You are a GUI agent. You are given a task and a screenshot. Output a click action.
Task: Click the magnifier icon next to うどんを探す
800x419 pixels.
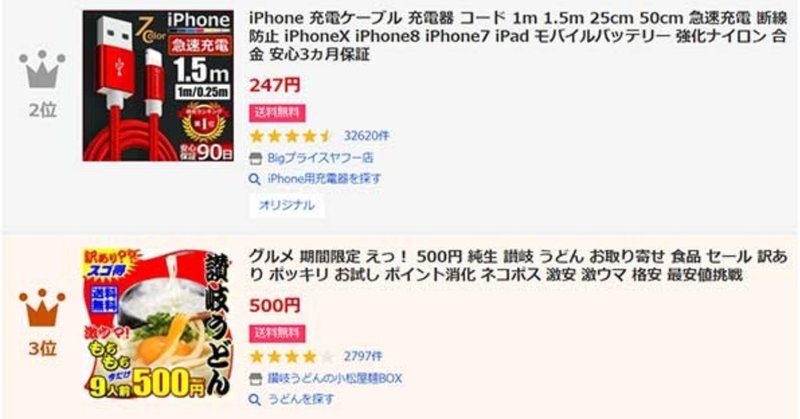coord(255,399)
